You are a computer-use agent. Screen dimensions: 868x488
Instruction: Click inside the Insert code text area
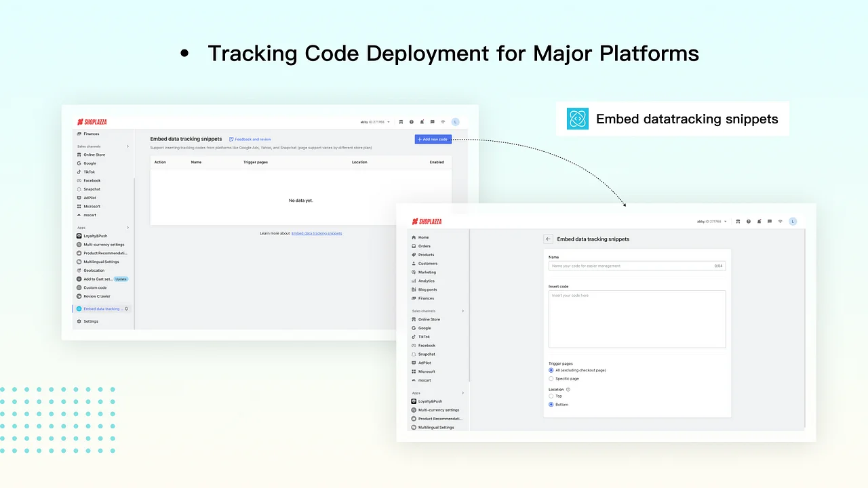pos(637,319)
